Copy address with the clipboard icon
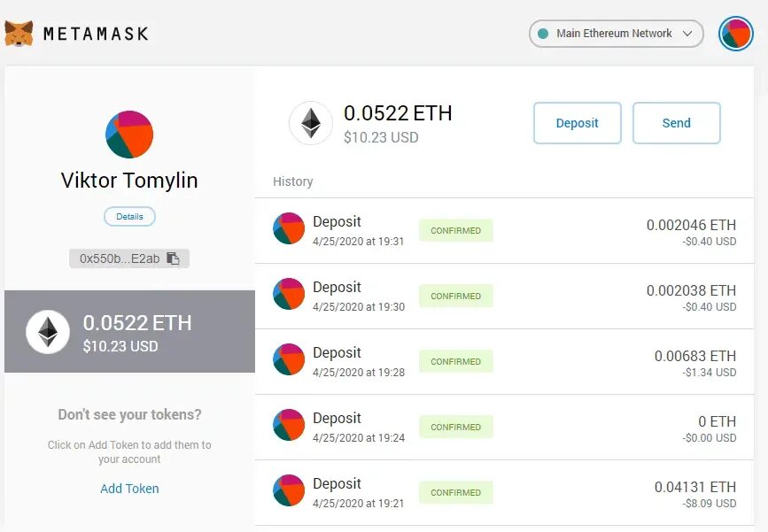Viewport: 768px width, 532px height. pos(173,258)
